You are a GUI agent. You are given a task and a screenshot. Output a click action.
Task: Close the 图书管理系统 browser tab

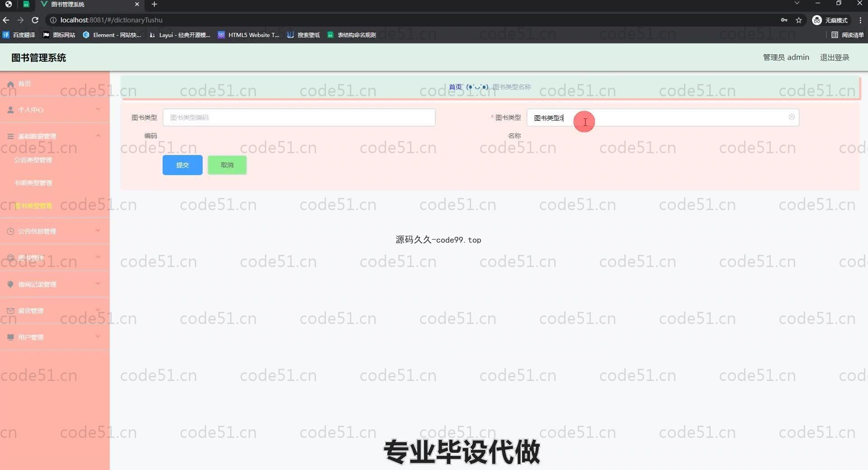(137, 4)
